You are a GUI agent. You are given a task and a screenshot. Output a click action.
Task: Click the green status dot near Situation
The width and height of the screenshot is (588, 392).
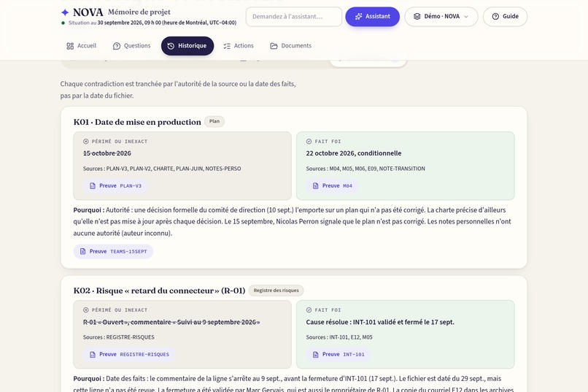coord(63,23)
